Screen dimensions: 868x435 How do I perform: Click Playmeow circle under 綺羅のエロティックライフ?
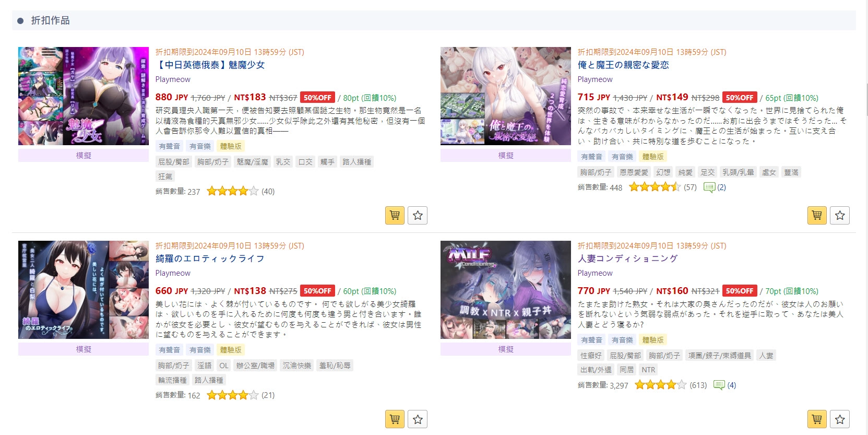pos(173,273)
